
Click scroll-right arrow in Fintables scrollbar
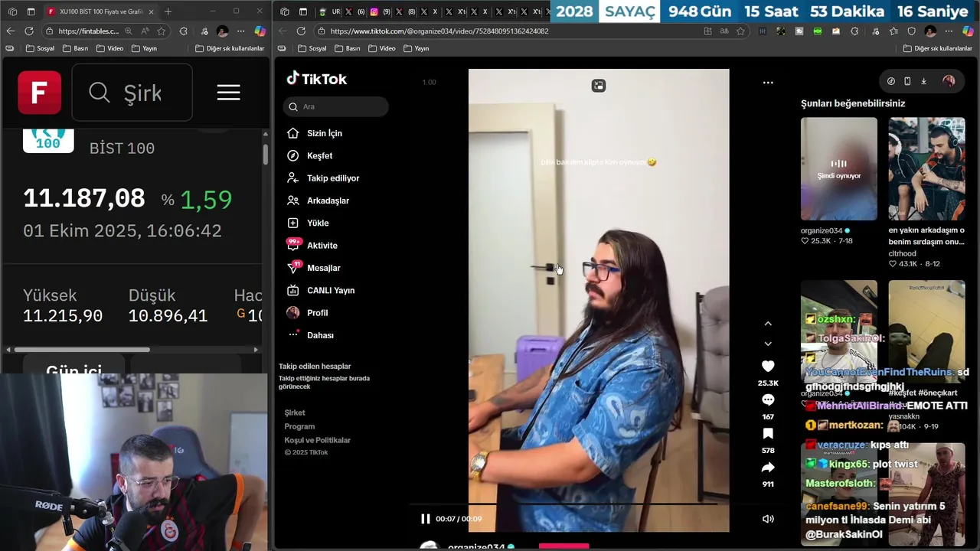tap(256, 350)
